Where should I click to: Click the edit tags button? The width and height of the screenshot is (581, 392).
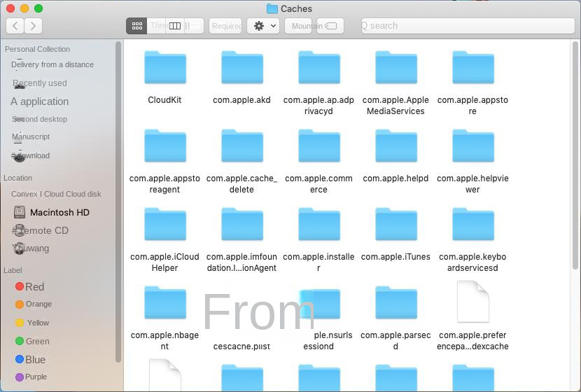pos(330,26)
